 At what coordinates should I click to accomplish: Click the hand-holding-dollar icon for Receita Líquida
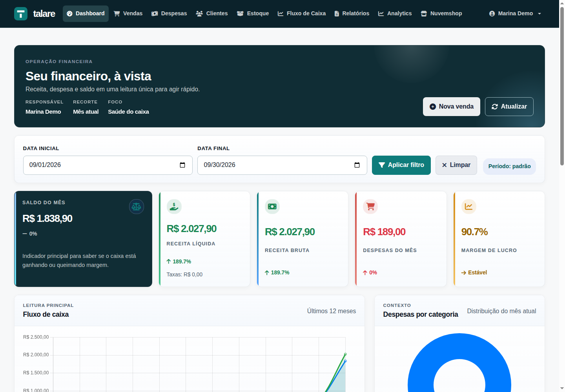pyautogui.click(x=174, y=207)
